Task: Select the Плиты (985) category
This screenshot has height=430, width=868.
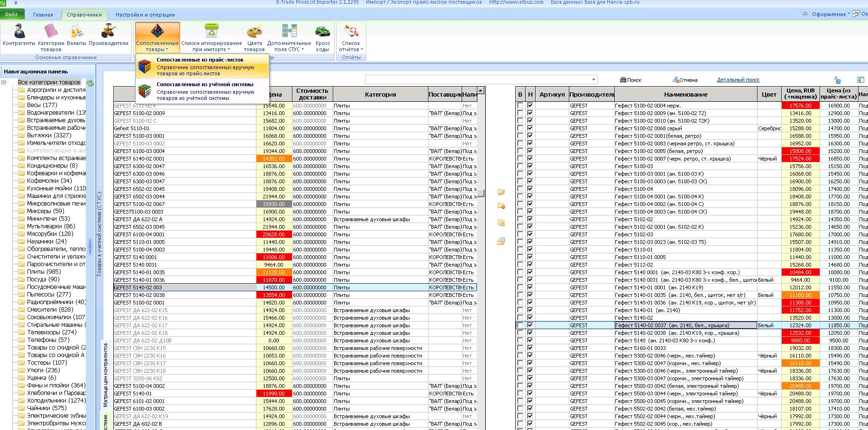Action: click(x=44, y=272)
